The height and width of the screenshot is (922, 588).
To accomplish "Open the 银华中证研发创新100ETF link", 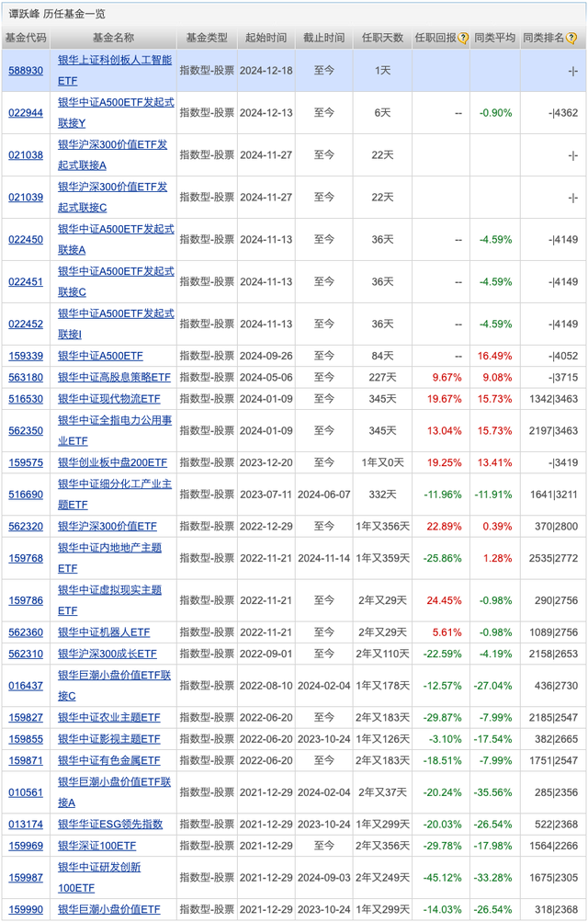I will 99,878.
